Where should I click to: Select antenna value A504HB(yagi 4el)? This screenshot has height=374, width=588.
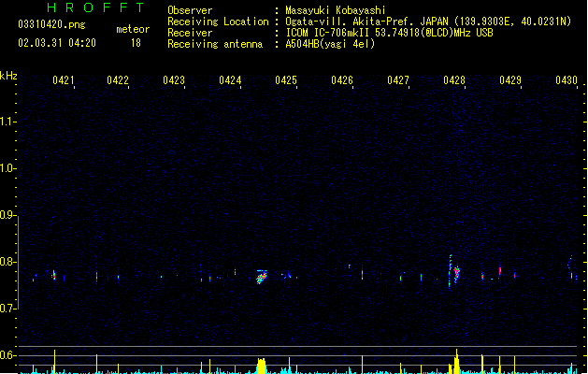tap(330, 44)
